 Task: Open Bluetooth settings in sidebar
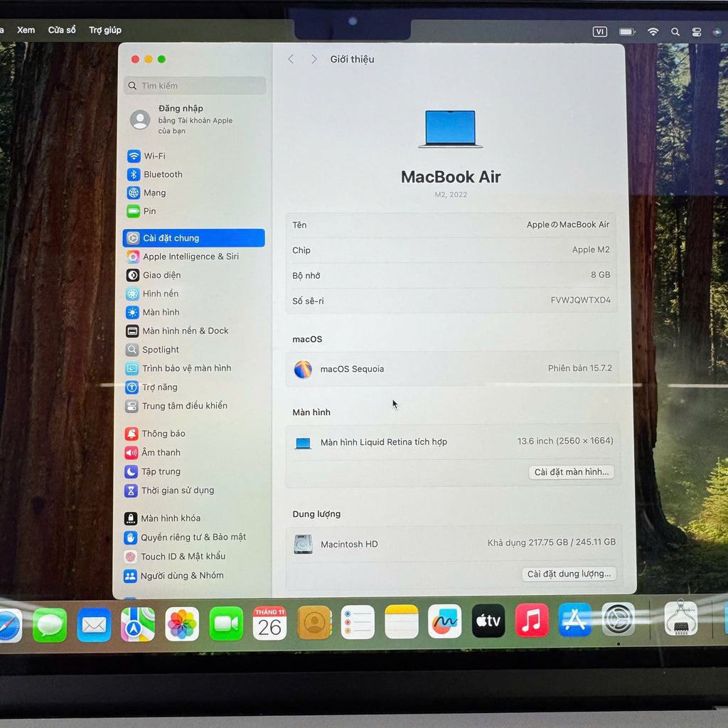(x=163, y=175)
